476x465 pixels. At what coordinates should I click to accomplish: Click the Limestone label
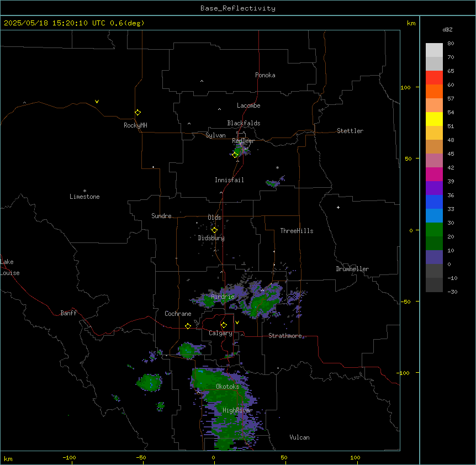pos(84,197)
